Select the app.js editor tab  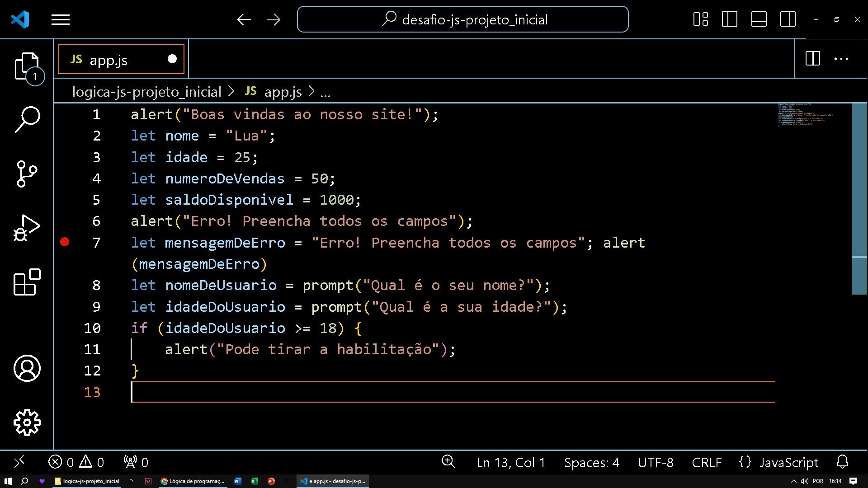[121, 59]
